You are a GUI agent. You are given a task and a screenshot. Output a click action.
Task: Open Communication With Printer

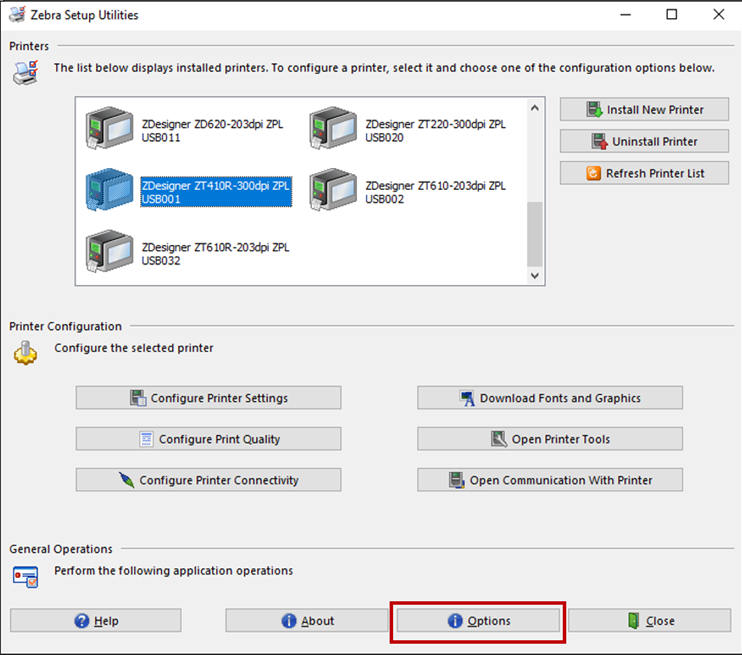click(550, 480)
